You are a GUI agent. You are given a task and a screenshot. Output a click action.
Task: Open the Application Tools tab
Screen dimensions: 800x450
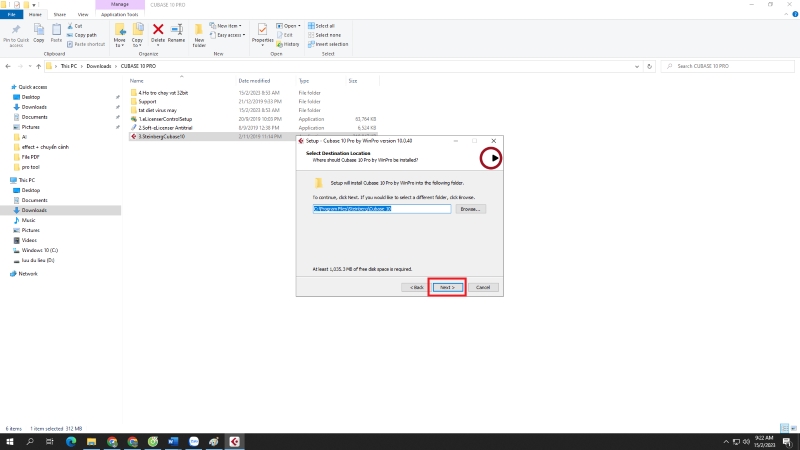tap(119, 14)
